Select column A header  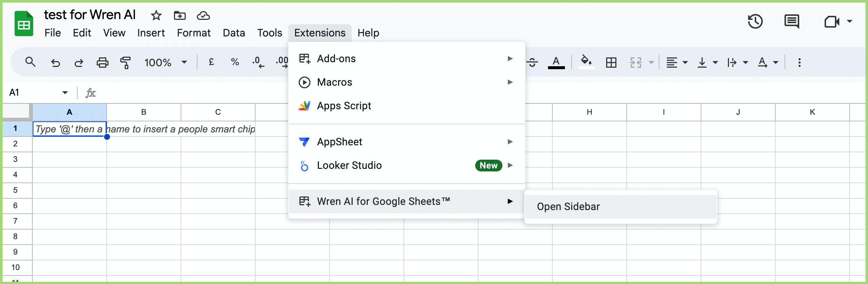click(x=70, y=112)
